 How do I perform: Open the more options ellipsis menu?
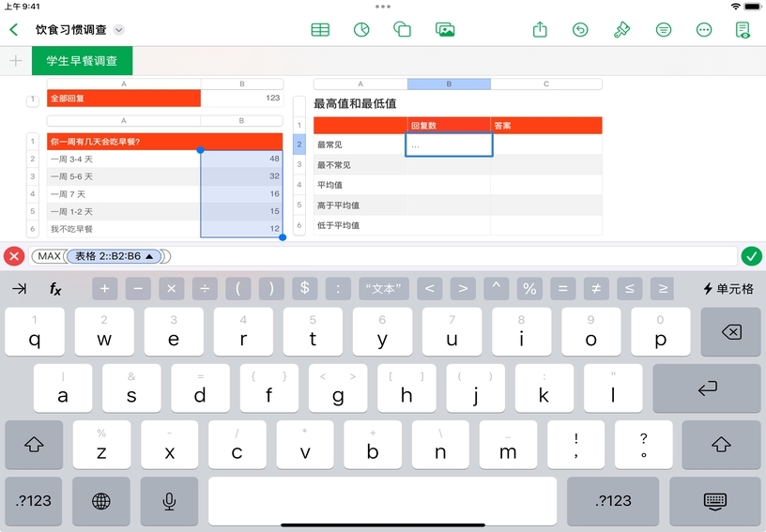(x=704, y=29)
